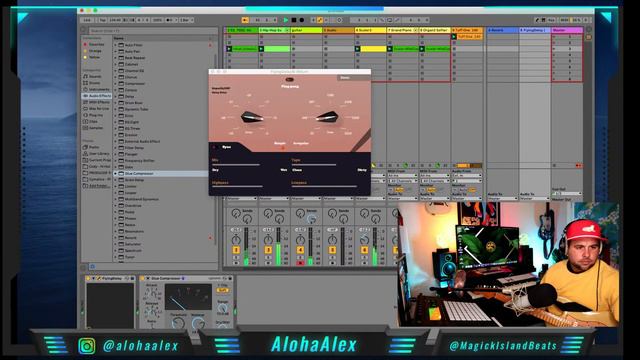Click the Highpass slider in the delay plugin
The image size is (640, 360).
pos(237,186)
